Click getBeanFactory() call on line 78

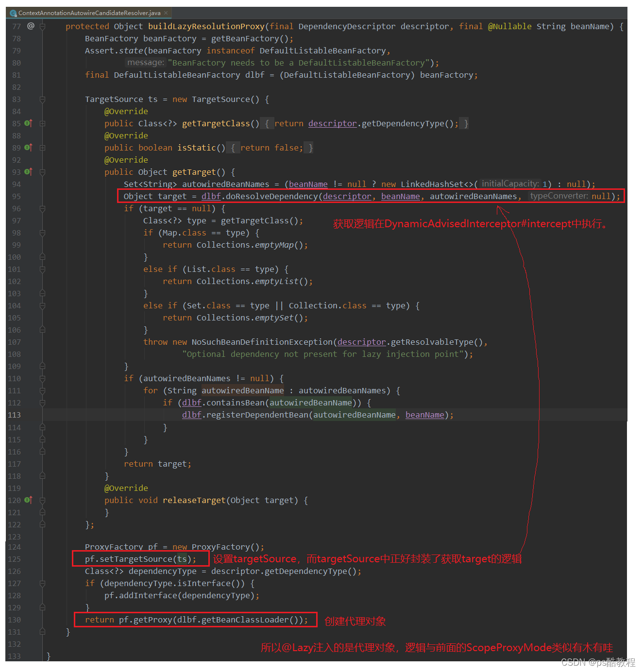[250, 38]
